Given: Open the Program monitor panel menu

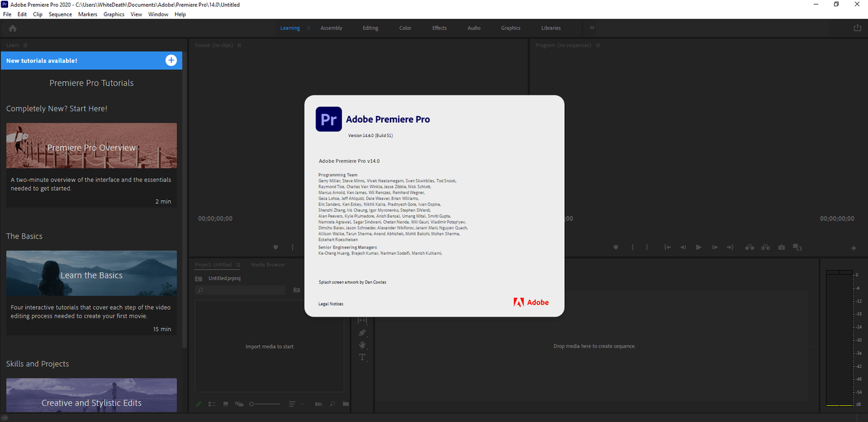Looking at the screenshot, I should coord(597,45).
